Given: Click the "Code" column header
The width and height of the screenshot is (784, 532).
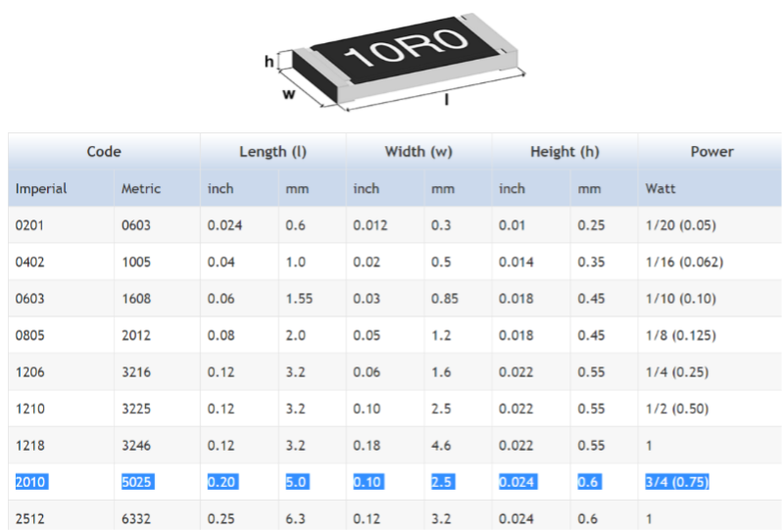Looking at the screenshot, I should (104, 151).
